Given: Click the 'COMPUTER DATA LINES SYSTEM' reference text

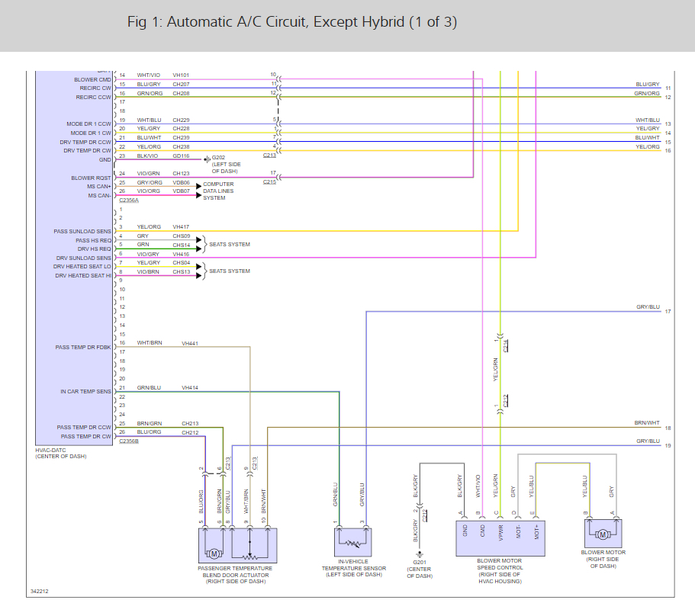Looking at the screenshot, I should click(218, 191).
